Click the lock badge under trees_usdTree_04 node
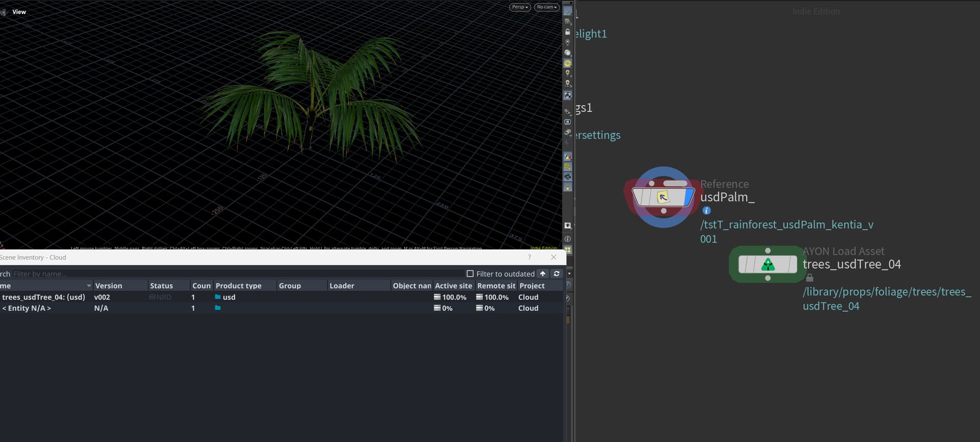Image resolution: width=980 pixels, height=442 pixels. [810, 278]
